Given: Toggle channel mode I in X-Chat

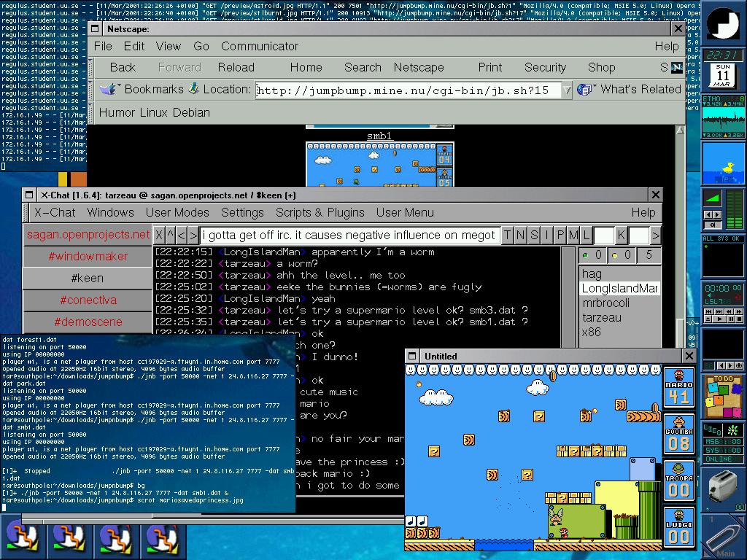Looking at the screenshot, I should [546, 236].
